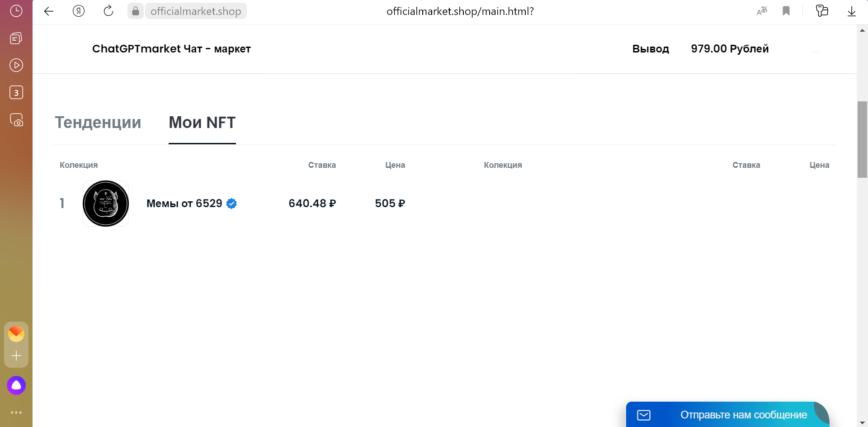Switch to the Тенденции tab
Viewport: 868px width, 427px height.
pos(98,122)
